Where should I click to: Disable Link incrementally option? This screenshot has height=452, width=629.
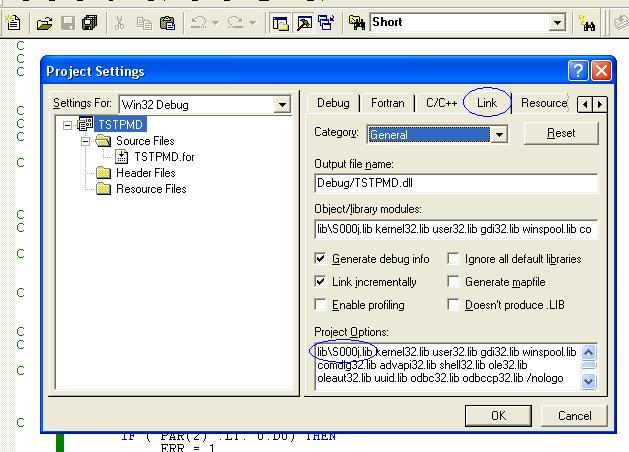[x=321, y=282]
